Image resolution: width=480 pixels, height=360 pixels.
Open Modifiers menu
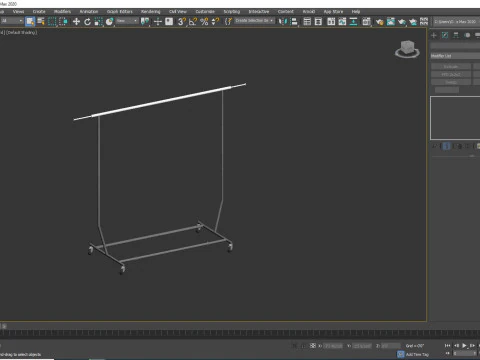(62, 11)
